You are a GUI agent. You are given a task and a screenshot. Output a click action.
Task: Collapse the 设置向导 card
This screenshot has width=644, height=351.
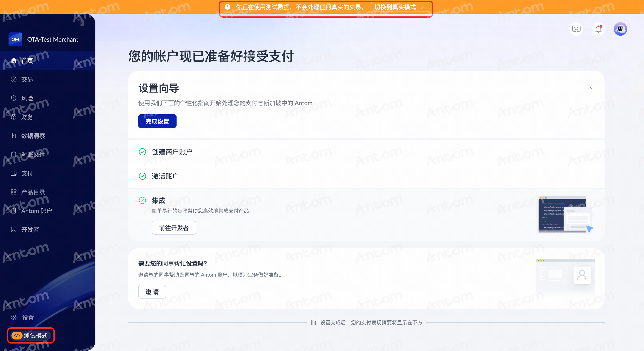click(x=589, y=88)
